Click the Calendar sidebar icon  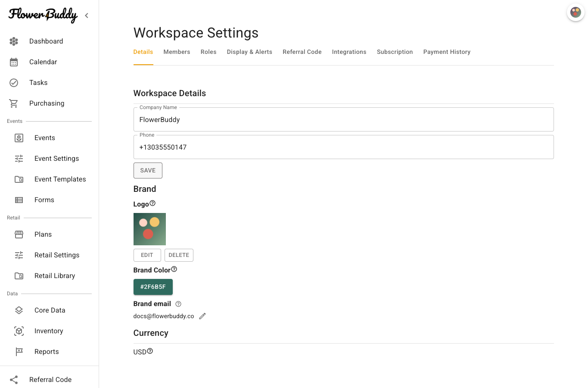[x=14, y=62]
